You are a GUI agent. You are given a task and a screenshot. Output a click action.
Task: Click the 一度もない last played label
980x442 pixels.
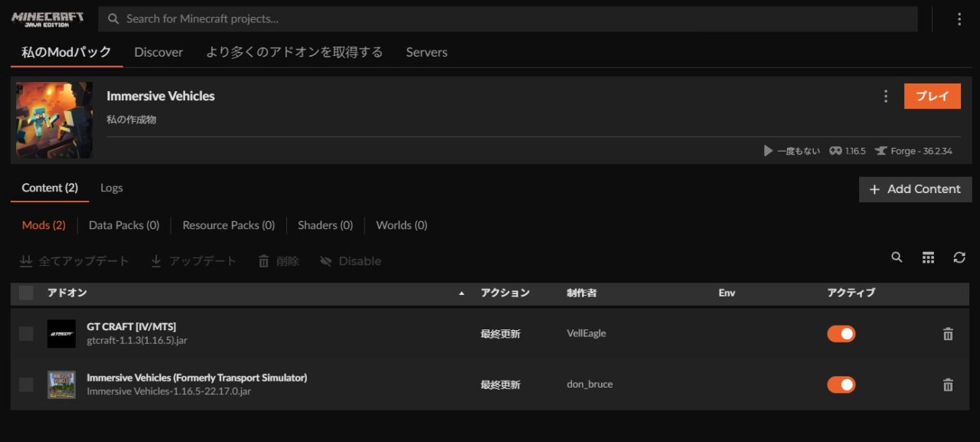tap(792, 151)
